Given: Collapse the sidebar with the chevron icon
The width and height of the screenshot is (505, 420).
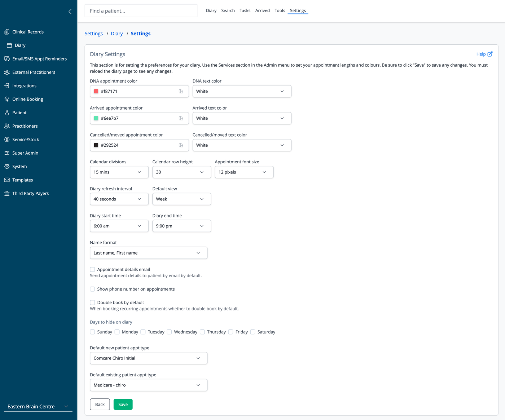Looking at the screenshot, I should (x=70, y=12).
